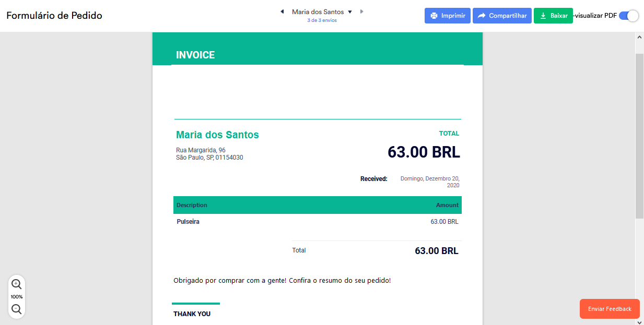Click the vertical scrollbar thumb
This screenshot has width=644, height=325.
(x=639, y=136)
